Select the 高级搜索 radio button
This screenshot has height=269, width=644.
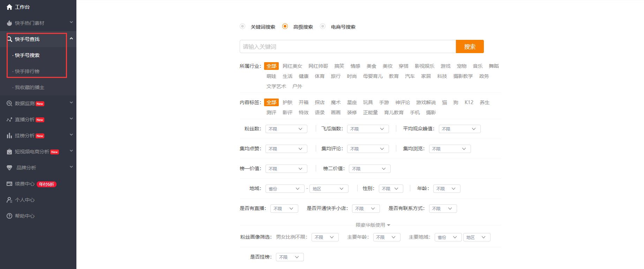pos(285,26)
